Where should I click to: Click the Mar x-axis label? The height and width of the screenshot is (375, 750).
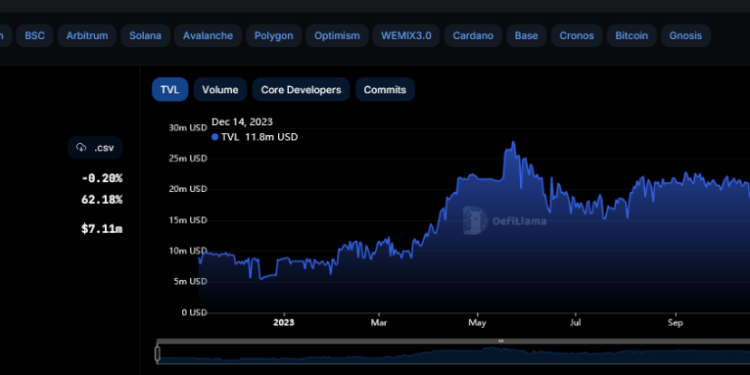tap(379, 323)
